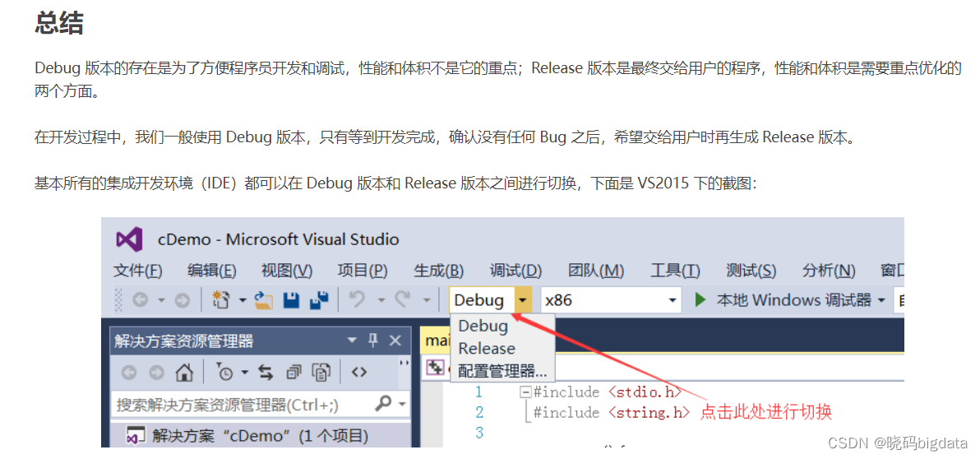Click the Navigate Forward toolbar arrow
The width and height of the screenshot is (980, 459).
pos(182,301)
